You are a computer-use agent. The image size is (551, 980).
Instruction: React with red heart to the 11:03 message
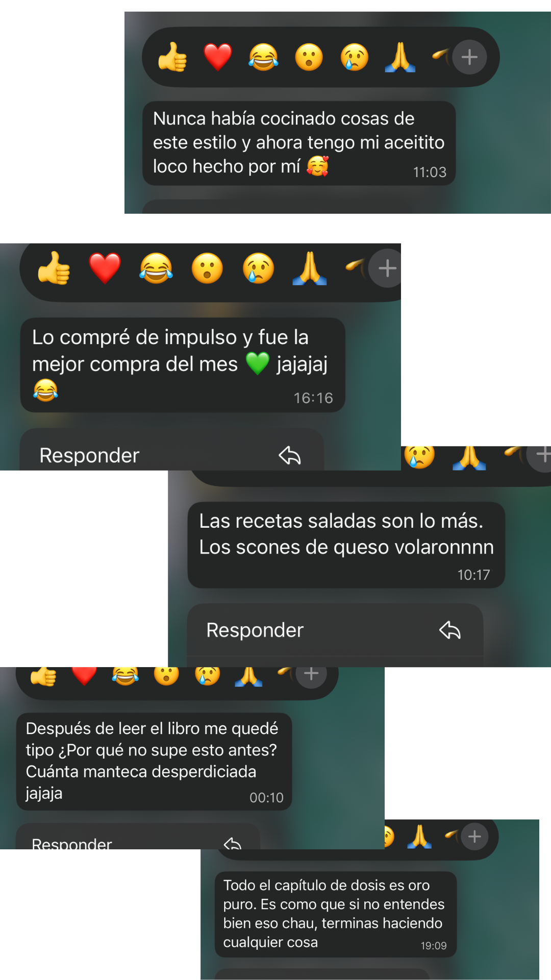pos(218,57)
